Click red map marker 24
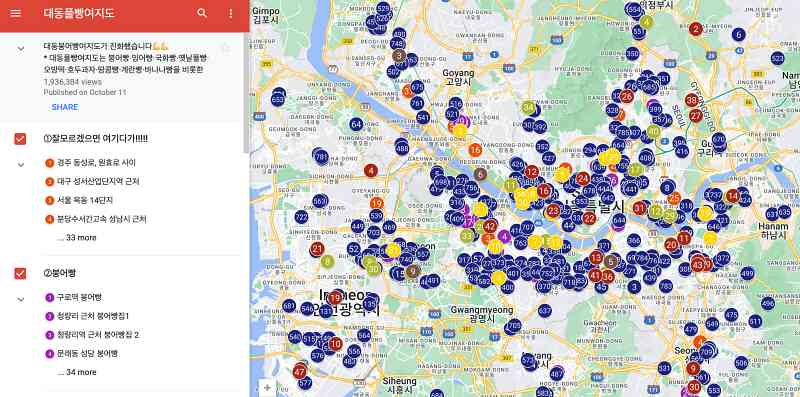800x397 pixels. 583,179
